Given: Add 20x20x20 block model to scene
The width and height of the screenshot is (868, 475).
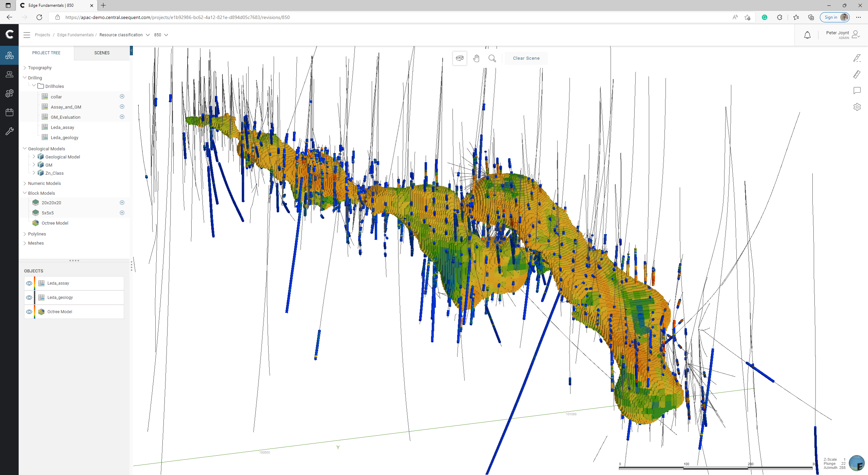Looking at the screenshot, I should tap(122, 203).
